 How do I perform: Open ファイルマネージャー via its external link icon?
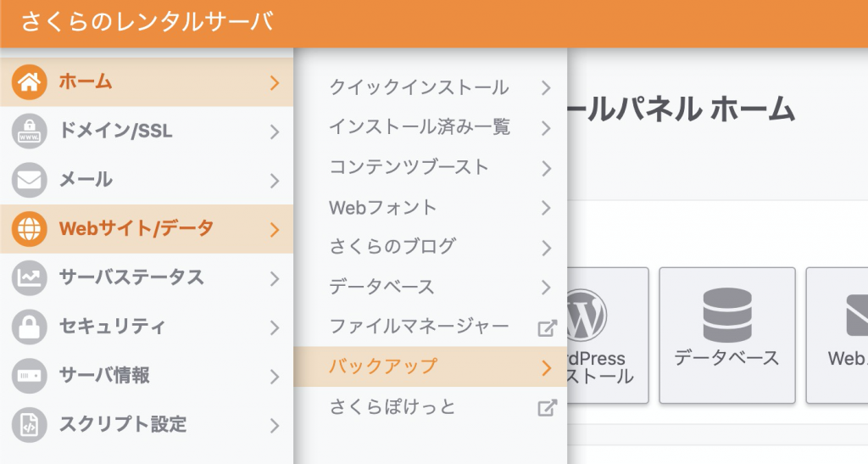pyautogui.click(x=547, y=327)
